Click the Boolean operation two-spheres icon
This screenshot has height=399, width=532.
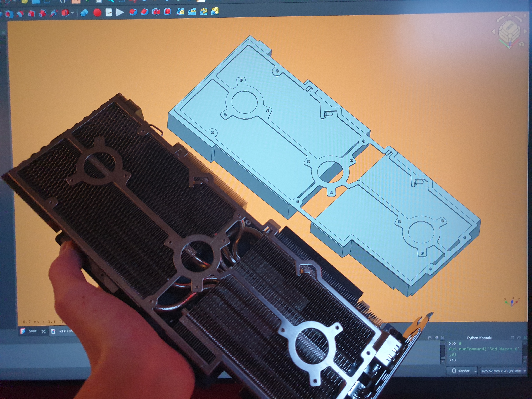click(84, 13)
